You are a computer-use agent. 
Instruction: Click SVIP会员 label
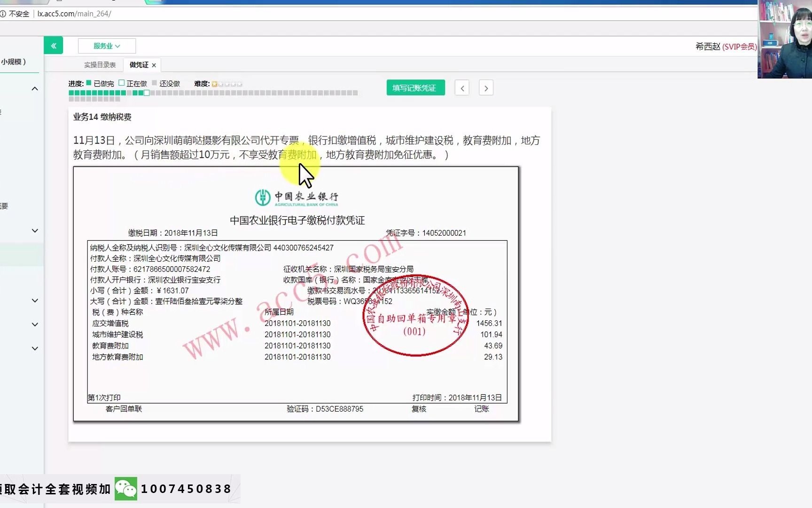coord(739,46)
